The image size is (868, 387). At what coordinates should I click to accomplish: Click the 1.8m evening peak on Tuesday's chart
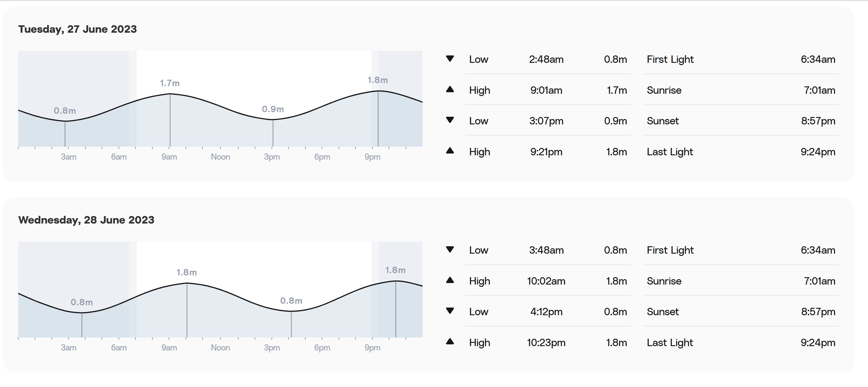[x=378, y=80]
